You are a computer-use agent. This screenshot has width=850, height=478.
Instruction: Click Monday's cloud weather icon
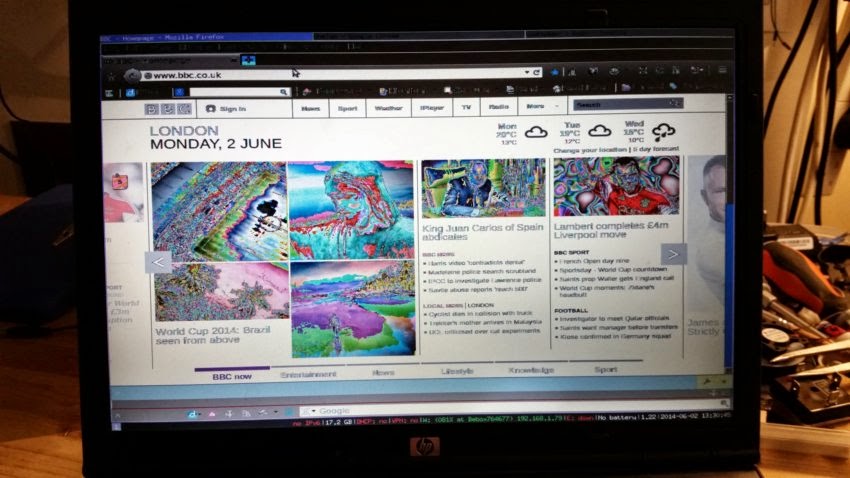click(536, 132)
